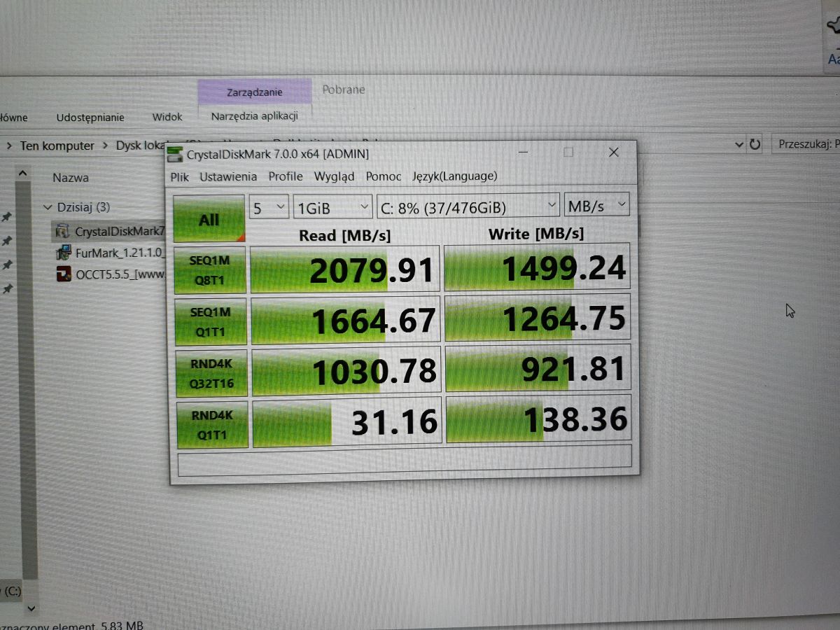
Task: Minimize the CrystalDiskMark window
Action: pos(524,153)
